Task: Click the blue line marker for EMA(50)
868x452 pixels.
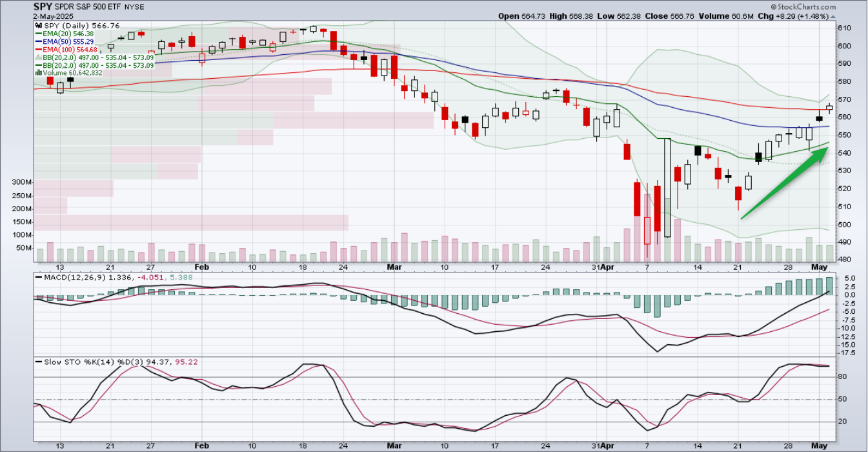Action: 39,41
